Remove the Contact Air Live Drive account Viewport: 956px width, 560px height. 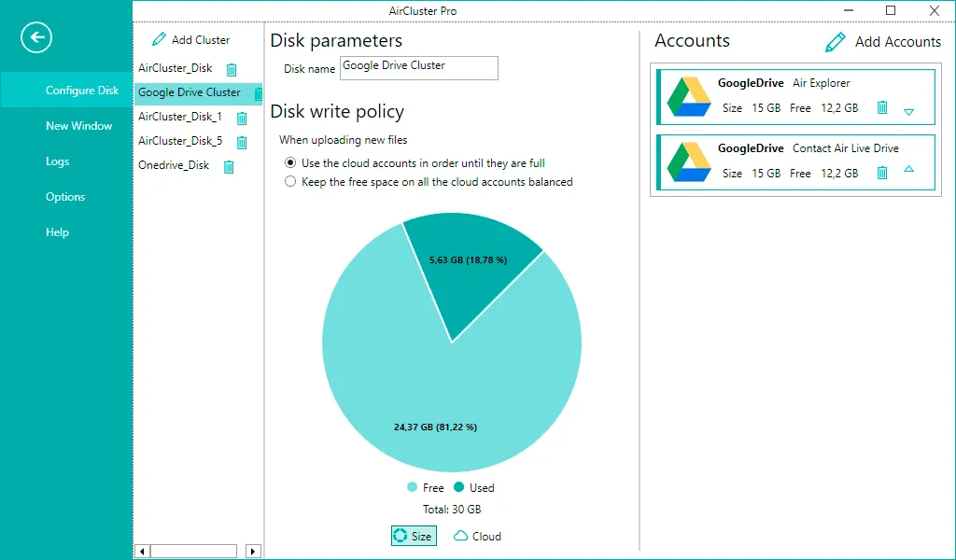point(881,173)
